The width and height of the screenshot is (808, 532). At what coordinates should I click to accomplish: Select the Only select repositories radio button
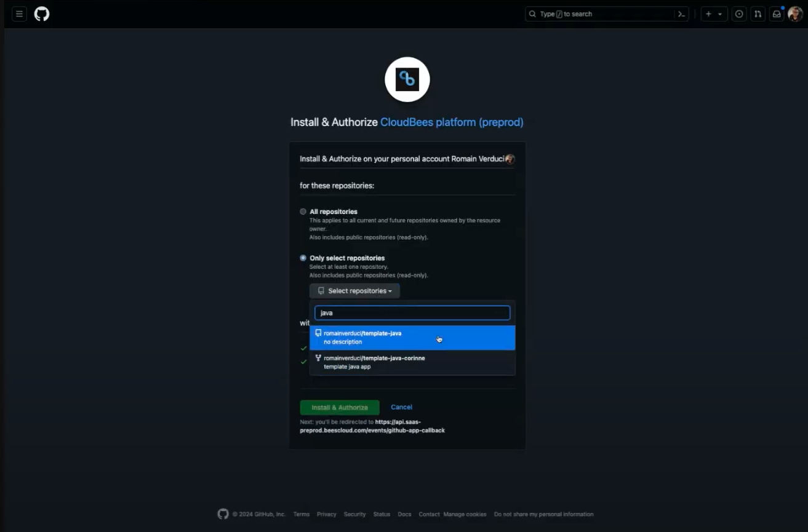[303, 258]
